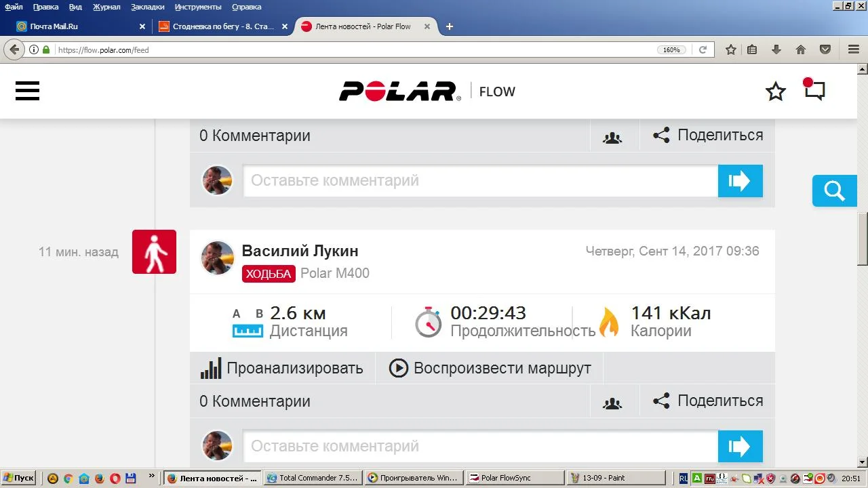Click the upper 0 Комментарии label
The width and height of the screenshot is (868, 488).
pos(255,136)
